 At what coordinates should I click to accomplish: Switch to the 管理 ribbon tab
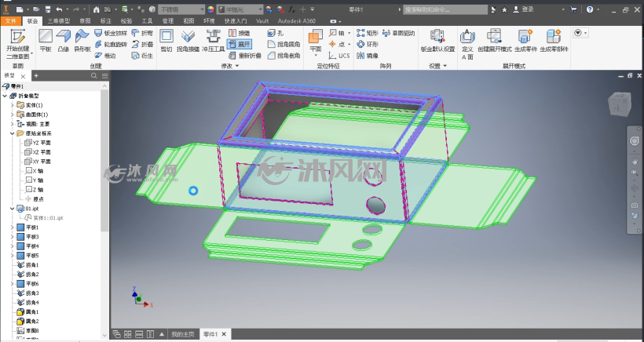click(x=167, y=21)
